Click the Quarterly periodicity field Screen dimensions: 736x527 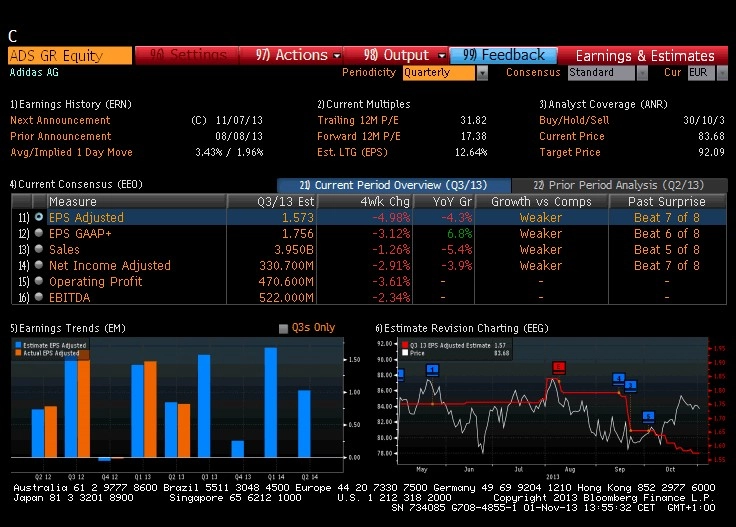pyautogui.click(x=439, y=73)
